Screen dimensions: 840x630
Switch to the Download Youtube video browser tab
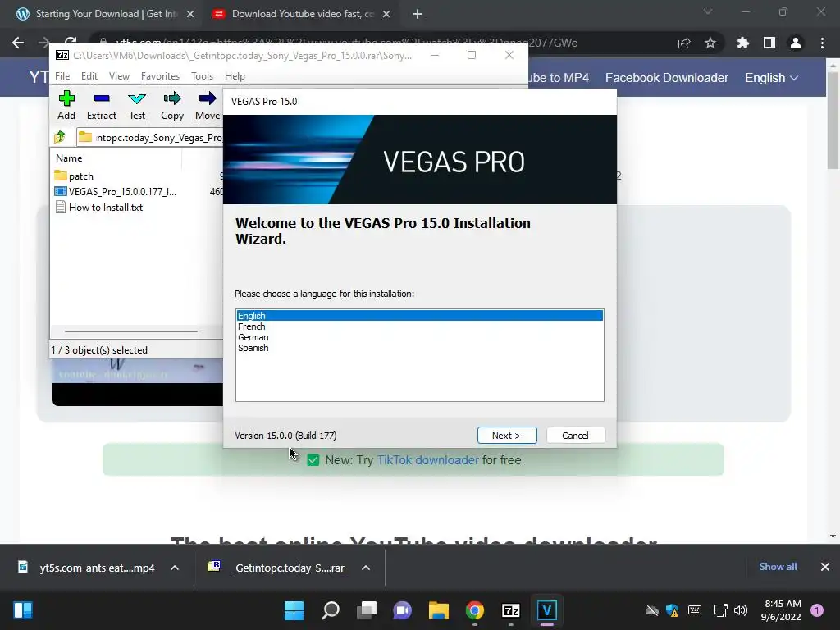click(302, 14)
